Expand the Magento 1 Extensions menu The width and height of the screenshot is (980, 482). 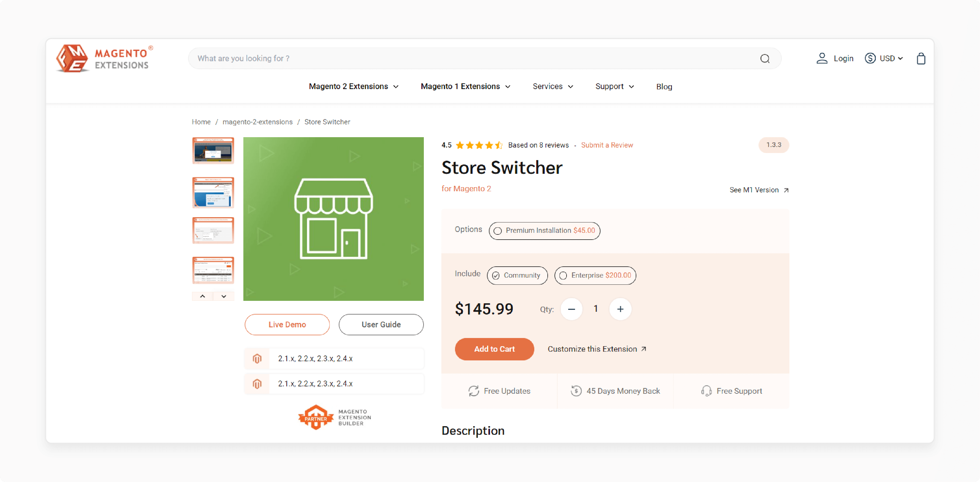pyautogui.click(x=465, y=87)
